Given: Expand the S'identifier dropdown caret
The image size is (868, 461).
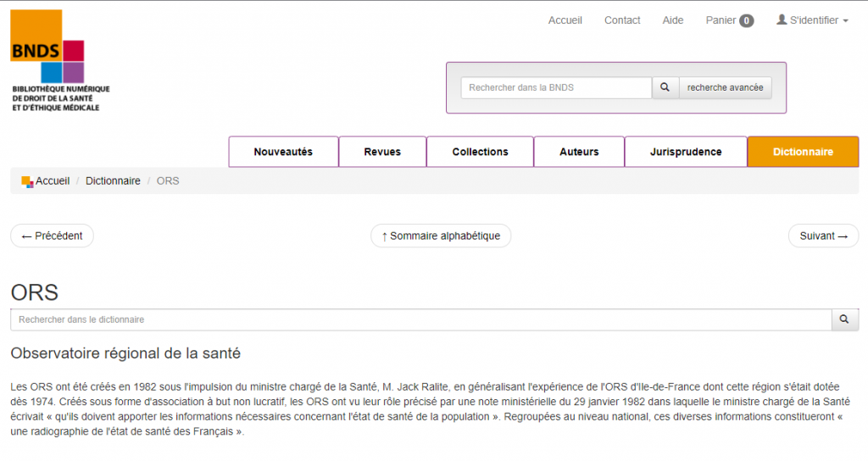Looking at the screenshot, I should click(845, 21).
